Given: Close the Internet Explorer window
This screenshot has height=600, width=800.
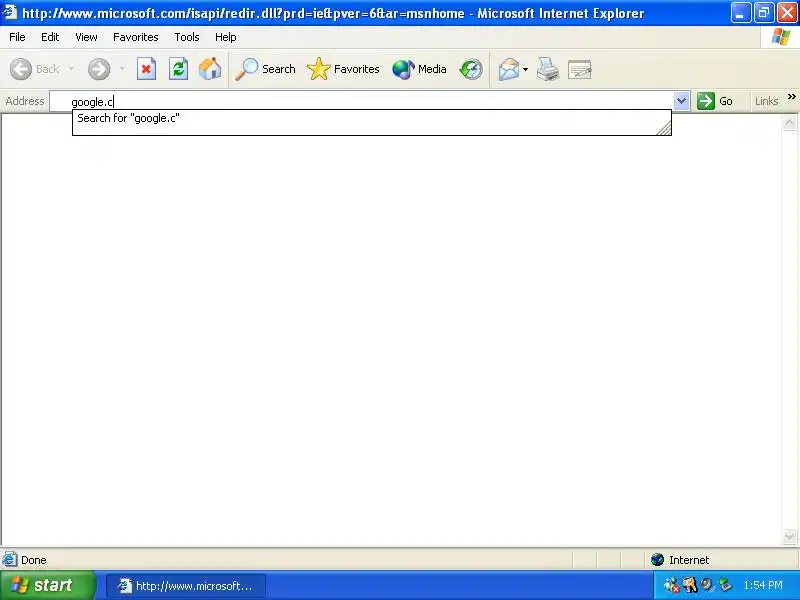Looking at the screenshot, I should [x=787, y=13].
